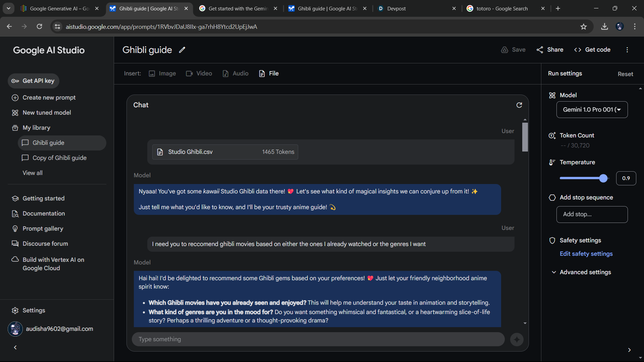Click the pencil icon to rename Ghibli guide
This screenshot has width=644, height=362.
coord(182,50)
